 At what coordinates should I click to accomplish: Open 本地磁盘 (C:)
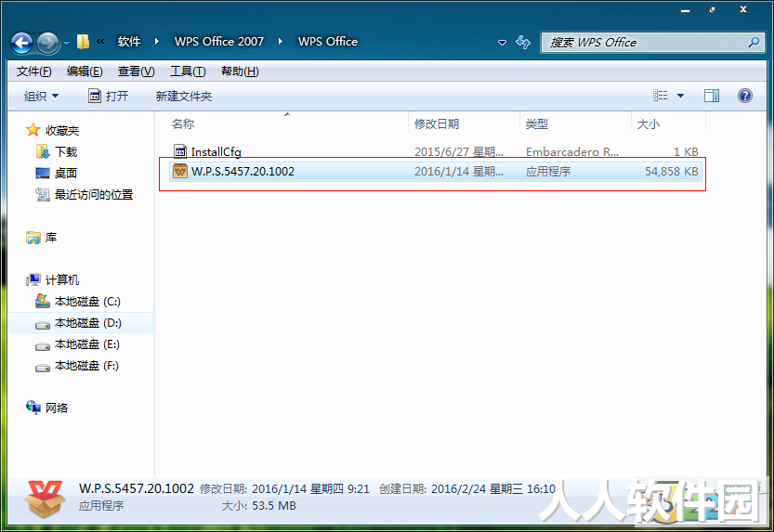tap(87, 301)
